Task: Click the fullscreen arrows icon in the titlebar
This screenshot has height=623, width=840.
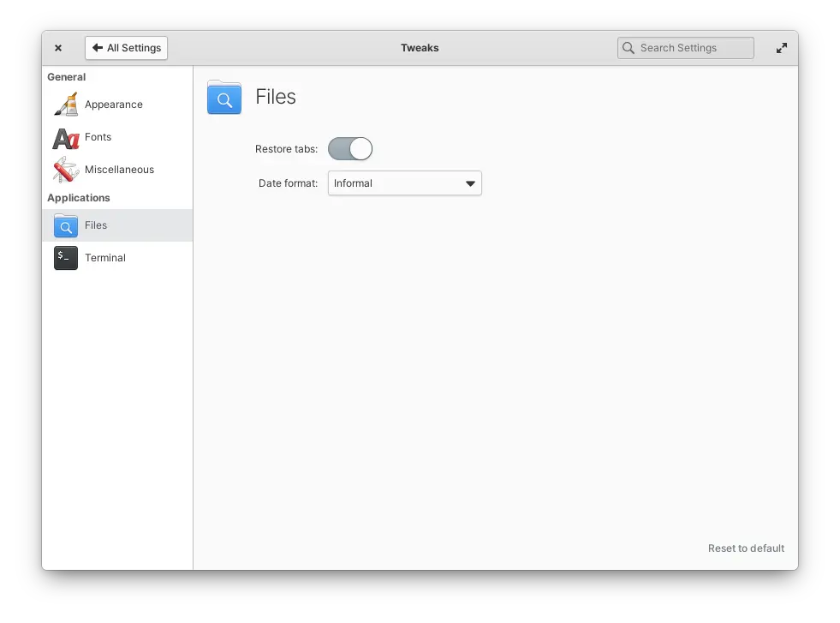Action: (781, 48)
